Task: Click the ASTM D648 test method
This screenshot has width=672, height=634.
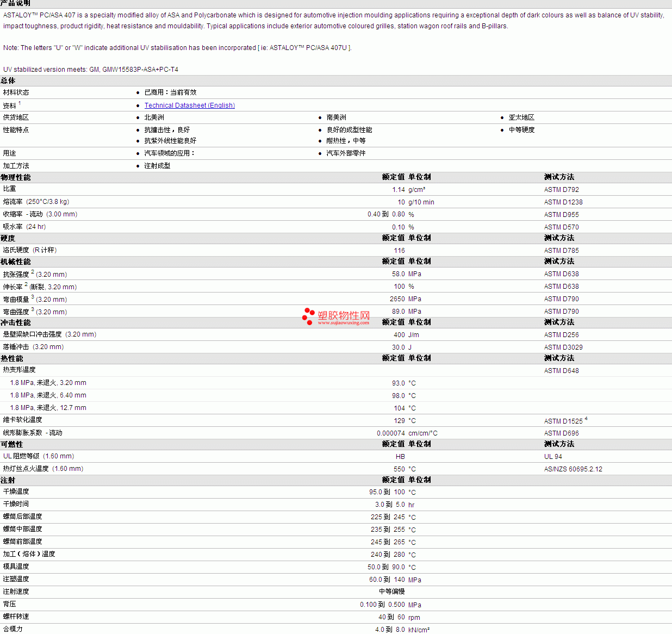Action: click(562, 371)
